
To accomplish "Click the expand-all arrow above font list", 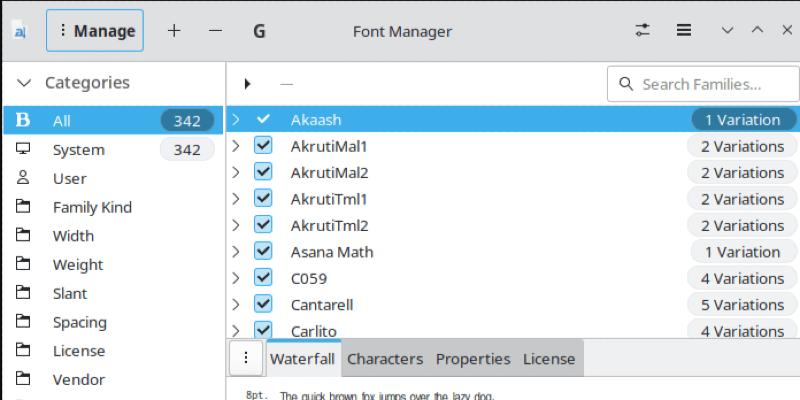I will 247,84.
